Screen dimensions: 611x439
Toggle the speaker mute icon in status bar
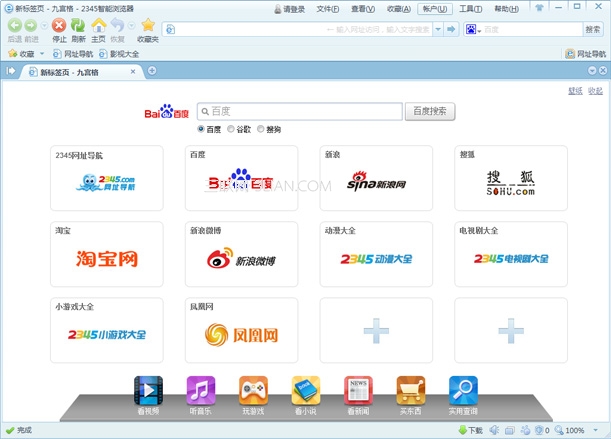coord(494,430)
